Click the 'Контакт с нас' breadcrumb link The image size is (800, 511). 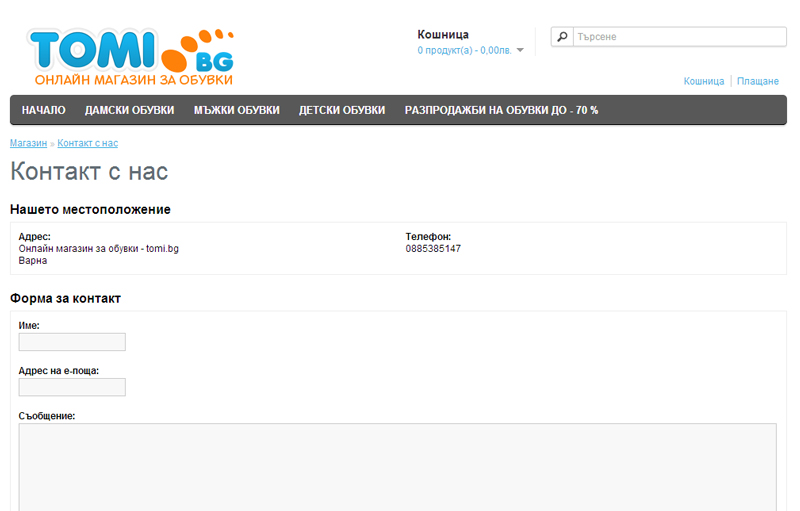click(87, 143)
